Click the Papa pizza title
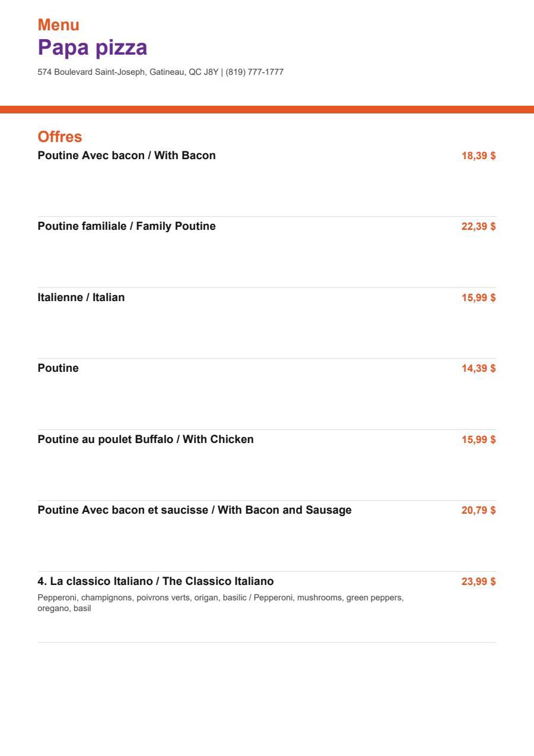The width and height of the screenshot is (534, 756). [x=93, y=48]
